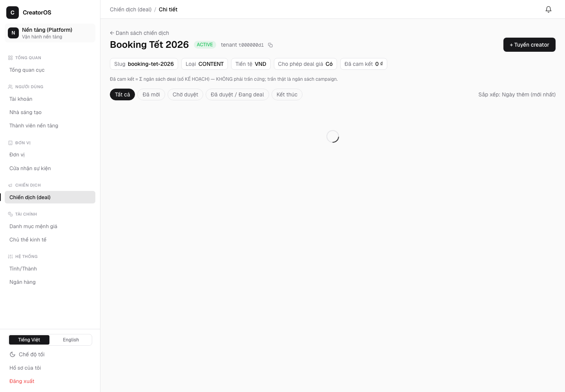The image size is (565, 392).
Task: Click the moon icon for dark mode
Action: 13,354
